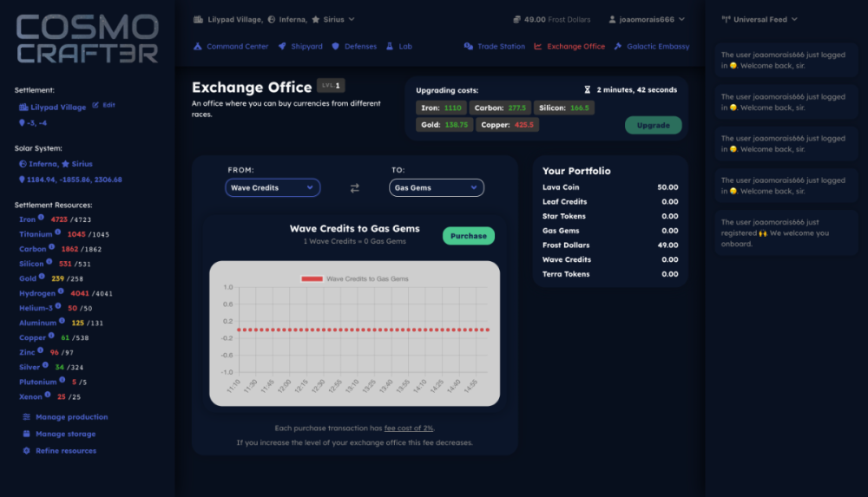Go to the Shipyard tab
Image resolution: width=868 pixels, height=497 pixels.
tap(300, 46)
